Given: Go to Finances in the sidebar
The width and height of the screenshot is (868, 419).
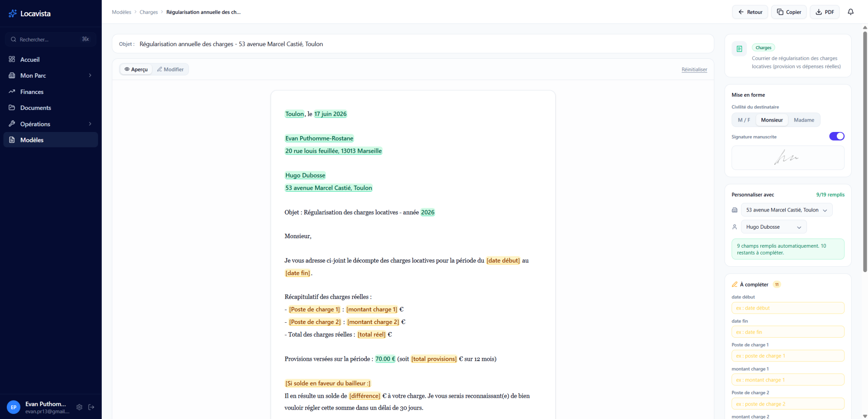Looking at the screenshot, I should point(51,92).
